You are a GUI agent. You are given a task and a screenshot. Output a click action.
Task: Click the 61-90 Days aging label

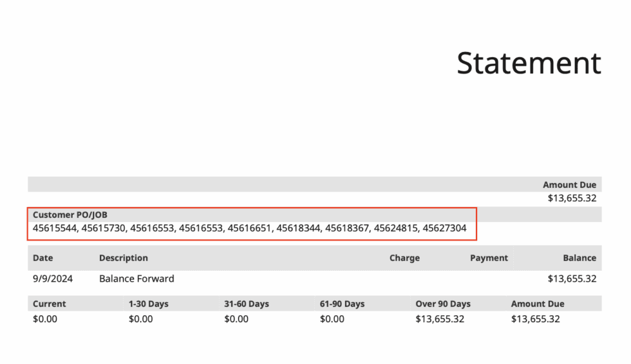pos(342,304)
